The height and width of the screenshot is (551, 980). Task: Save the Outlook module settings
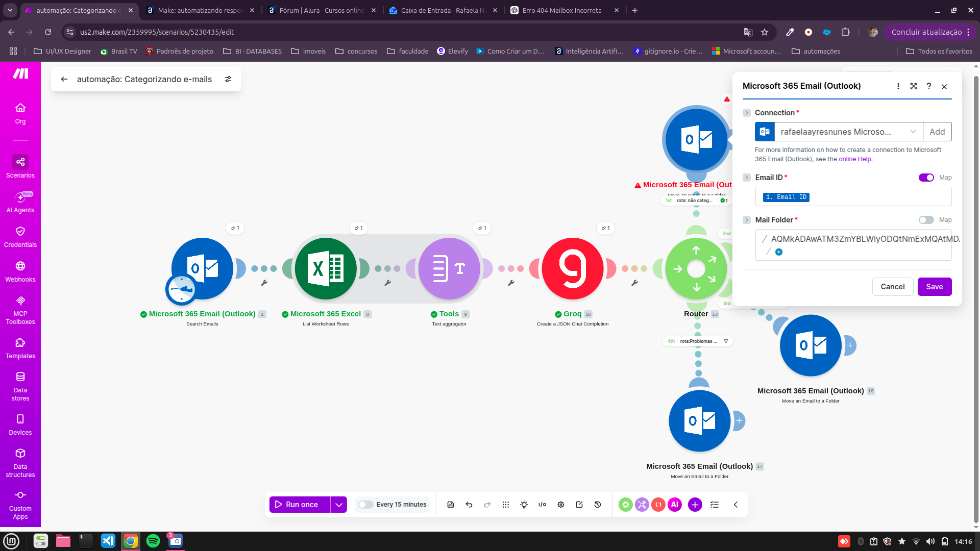point(935,287)
